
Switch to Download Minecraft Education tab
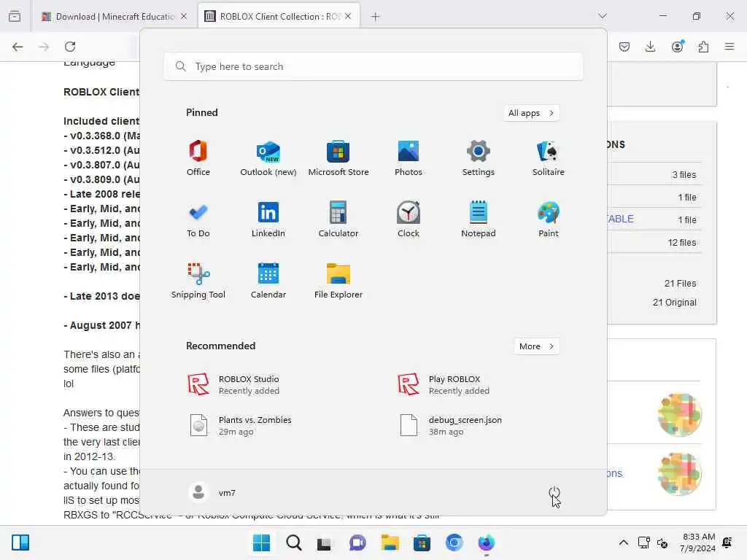[115, 17]
